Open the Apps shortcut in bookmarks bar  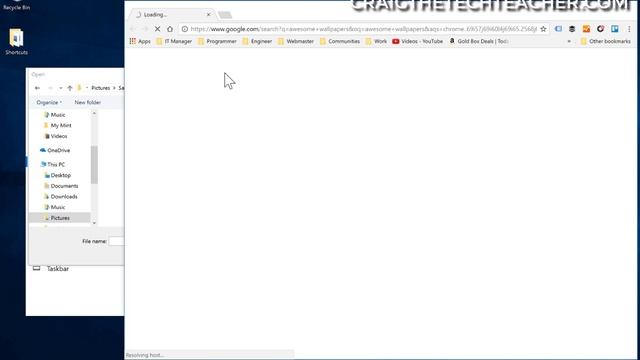coord(140,41)
